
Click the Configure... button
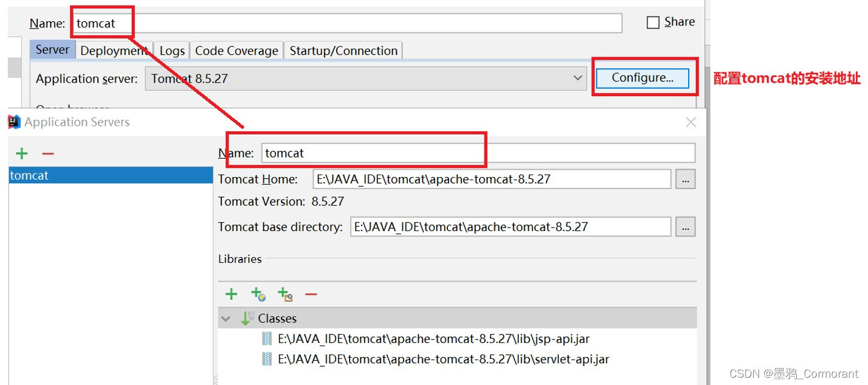pos(642,78)
